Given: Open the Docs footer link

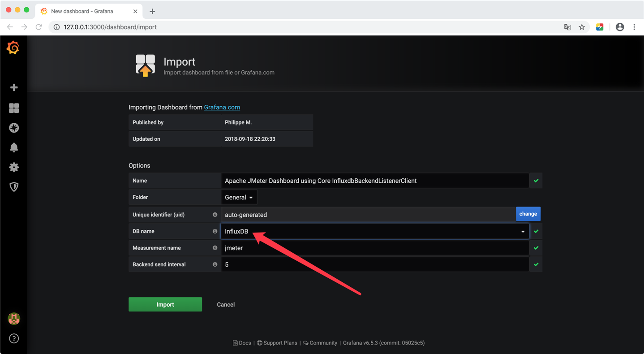Looking at the screenshot, I should click(x=242, y=343).
